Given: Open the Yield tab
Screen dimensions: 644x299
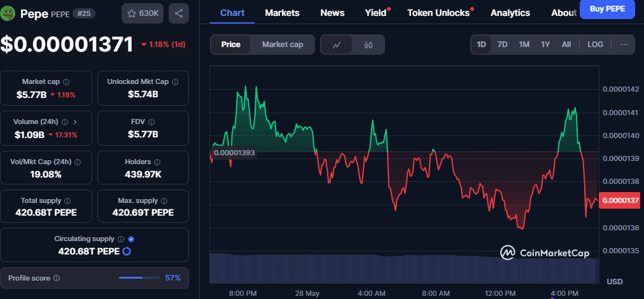Looking at the screenshot, I should click(x=376, y=13).
